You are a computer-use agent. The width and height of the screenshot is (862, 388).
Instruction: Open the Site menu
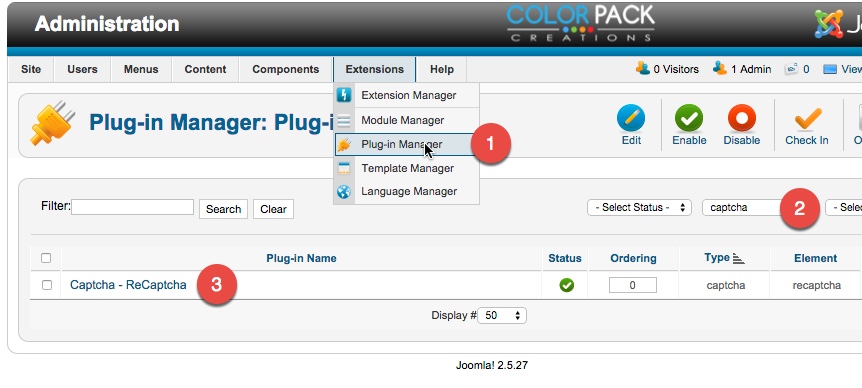[x=31, y=69]
